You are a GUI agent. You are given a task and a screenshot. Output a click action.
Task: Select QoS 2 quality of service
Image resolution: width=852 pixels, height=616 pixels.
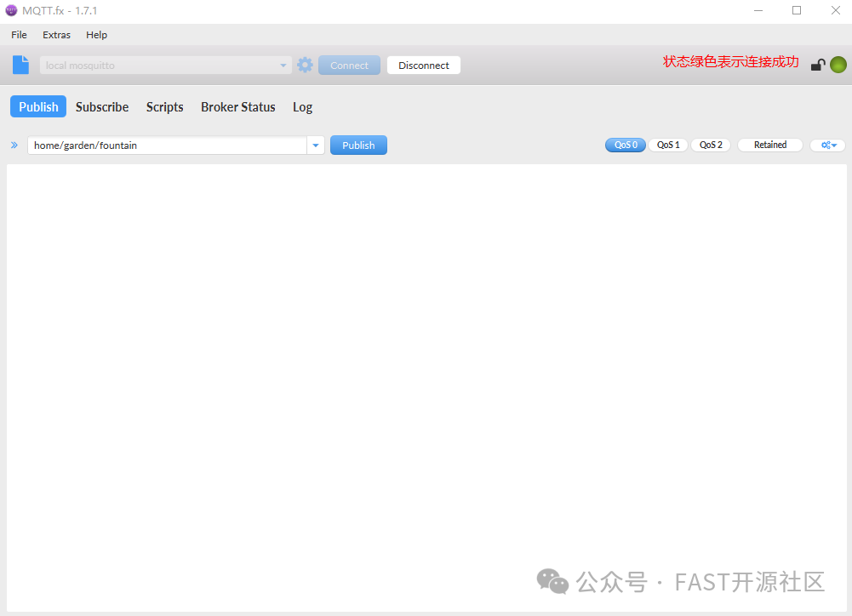pos(711,145)
